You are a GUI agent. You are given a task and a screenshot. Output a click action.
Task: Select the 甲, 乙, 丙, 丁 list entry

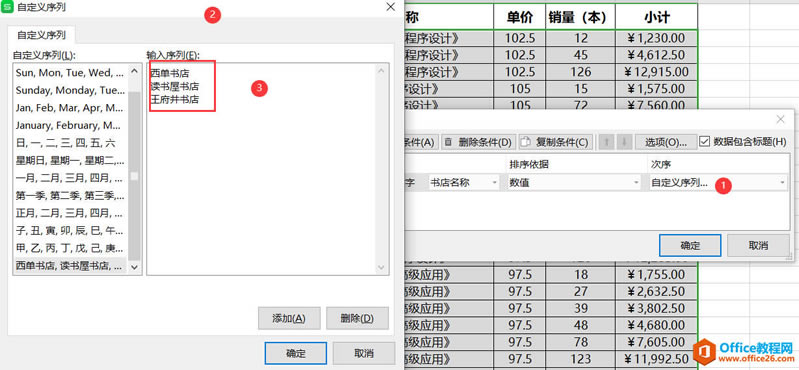pyautogui.click(x=71, y=249)
